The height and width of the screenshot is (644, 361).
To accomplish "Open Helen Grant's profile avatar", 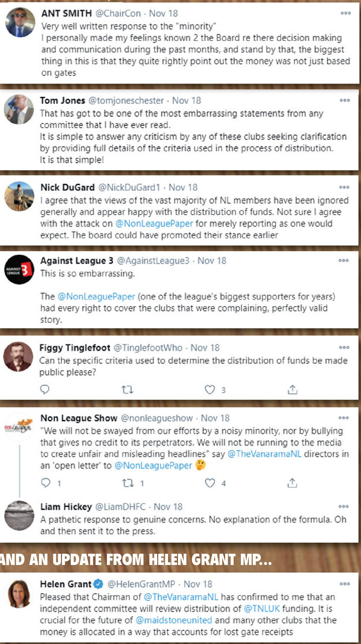I will click(x=19, y=594).
